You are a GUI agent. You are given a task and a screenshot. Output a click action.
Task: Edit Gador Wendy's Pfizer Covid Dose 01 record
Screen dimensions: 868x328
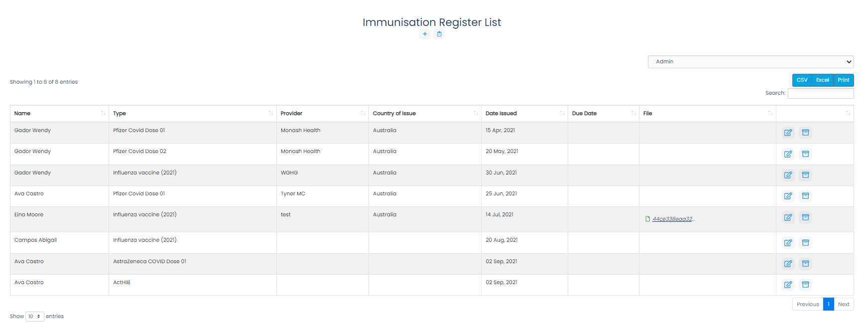pyautogui.click(x=788, y=133)
